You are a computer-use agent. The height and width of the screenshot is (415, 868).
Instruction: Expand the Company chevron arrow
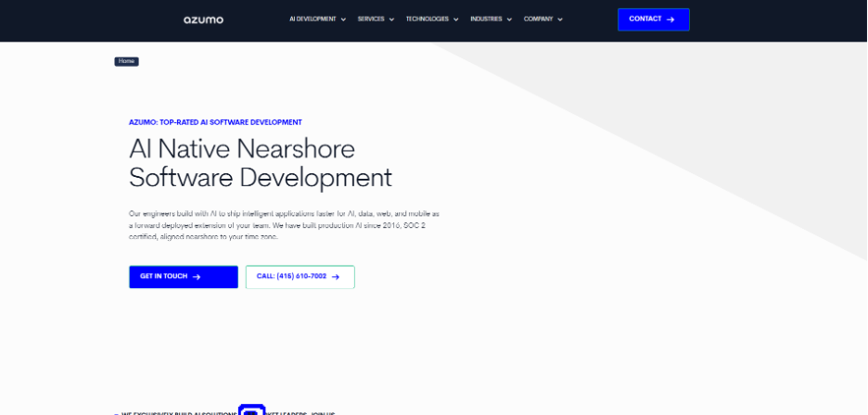pos(560,19)
